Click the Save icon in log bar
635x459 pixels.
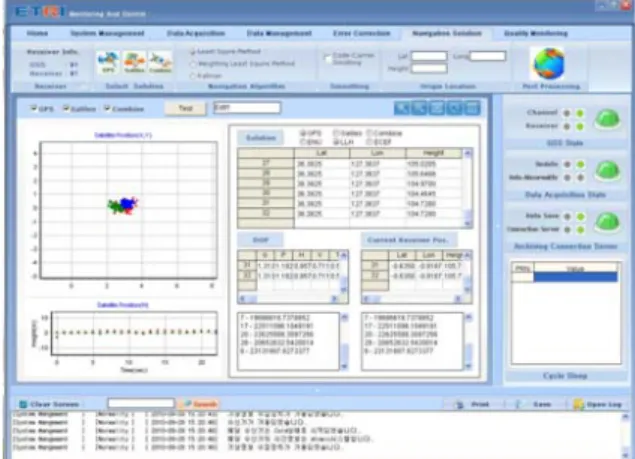tap(518, 404)
